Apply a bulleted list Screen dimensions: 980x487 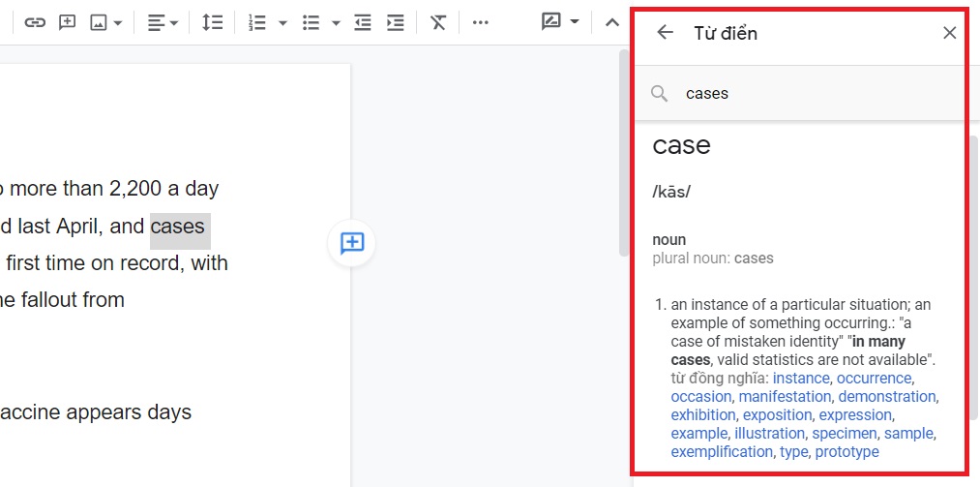[311, 22]
